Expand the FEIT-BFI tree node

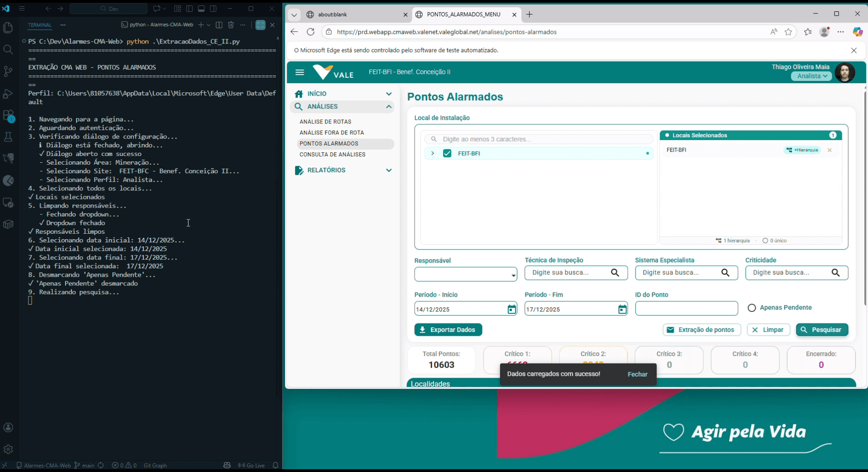pos(433,153)
